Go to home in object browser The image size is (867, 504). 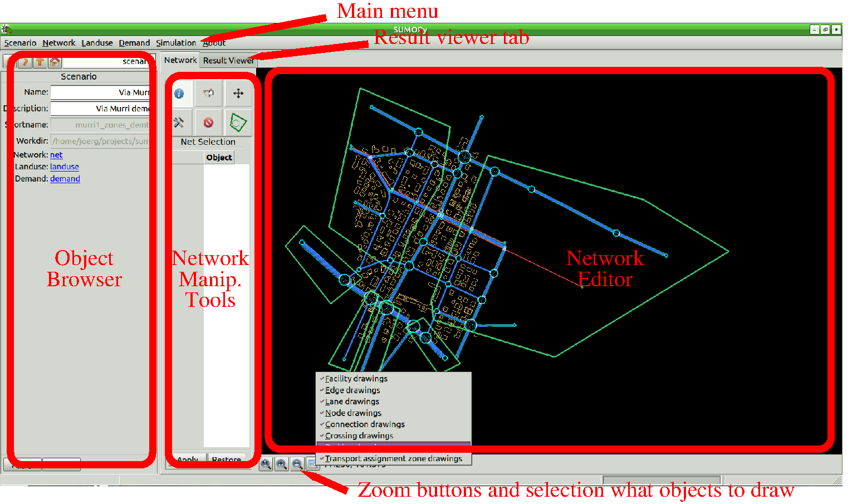tap(55, 62)
